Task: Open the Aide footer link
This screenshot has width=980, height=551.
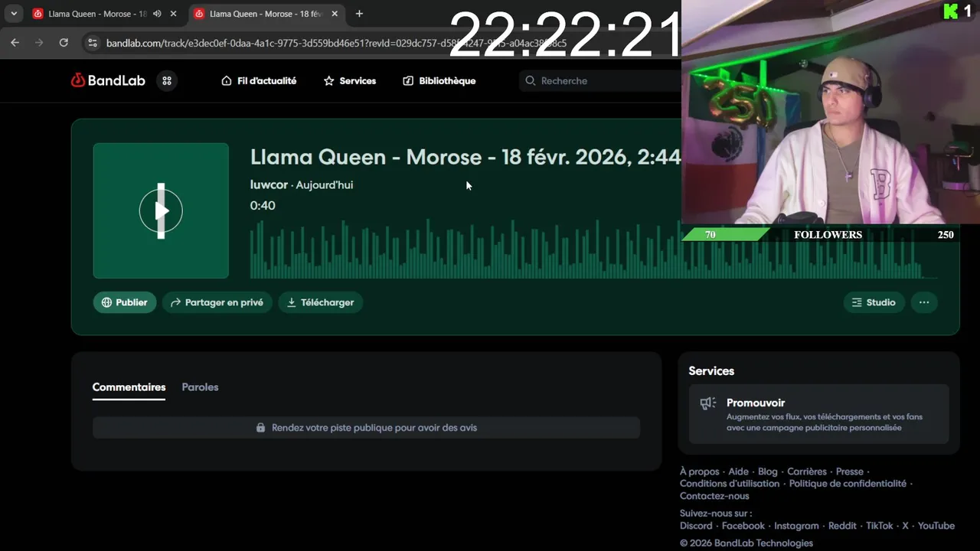Action: point(738,471)
